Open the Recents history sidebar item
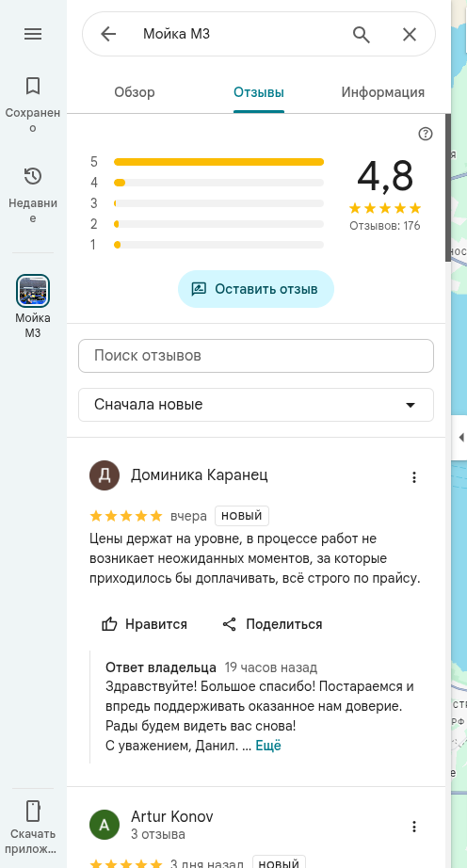 tap(33, 195)
